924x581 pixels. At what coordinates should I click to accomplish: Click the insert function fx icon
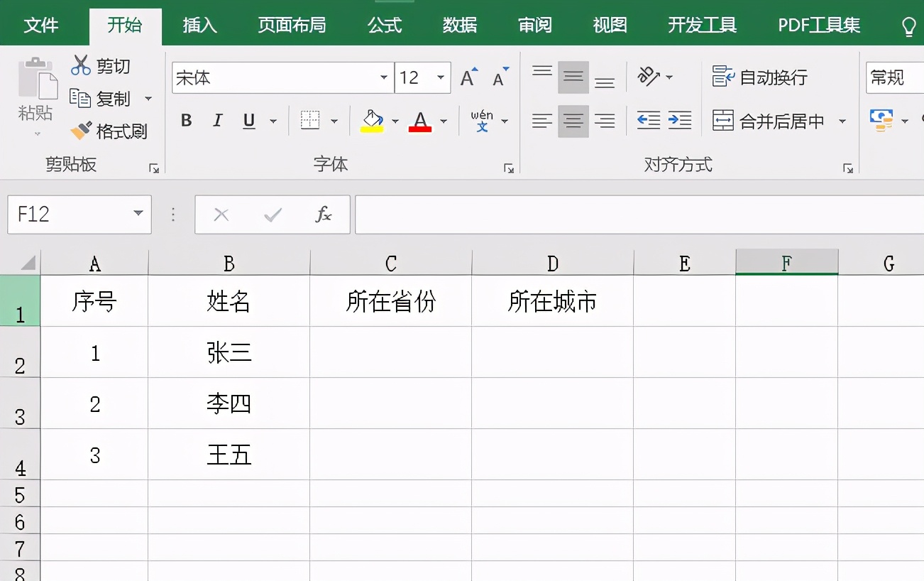324,215
